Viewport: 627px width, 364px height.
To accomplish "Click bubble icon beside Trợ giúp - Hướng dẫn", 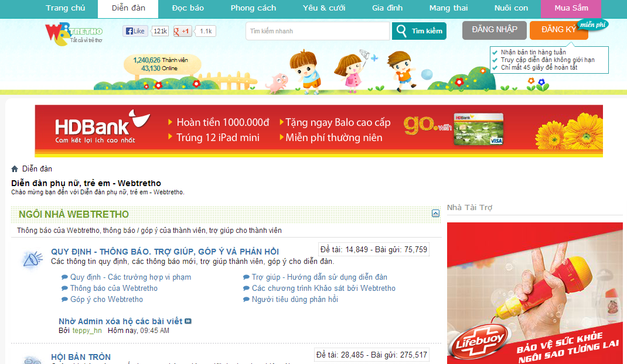I will pyautogui.click(x=246, y=277).
